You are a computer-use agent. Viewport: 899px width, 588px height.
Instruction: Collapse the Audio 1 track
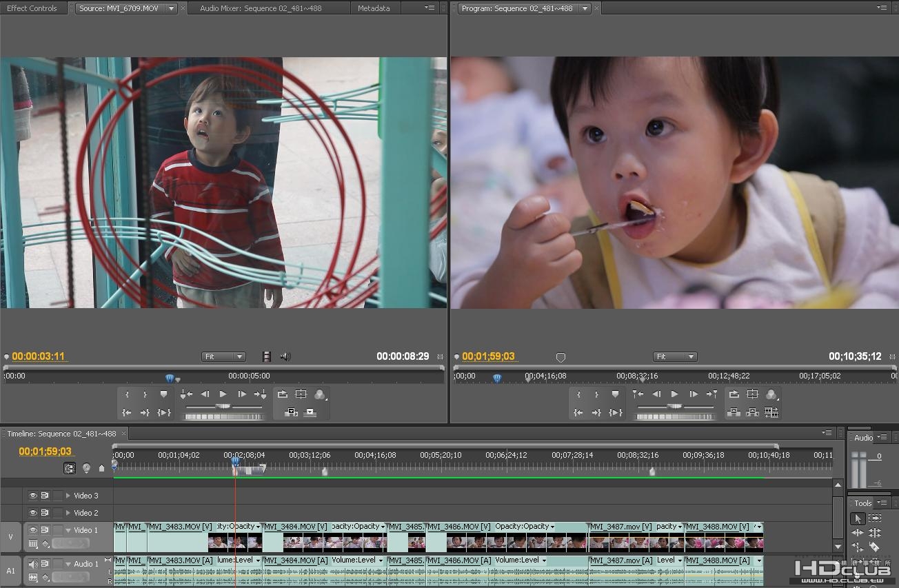[x=68, y=564]
